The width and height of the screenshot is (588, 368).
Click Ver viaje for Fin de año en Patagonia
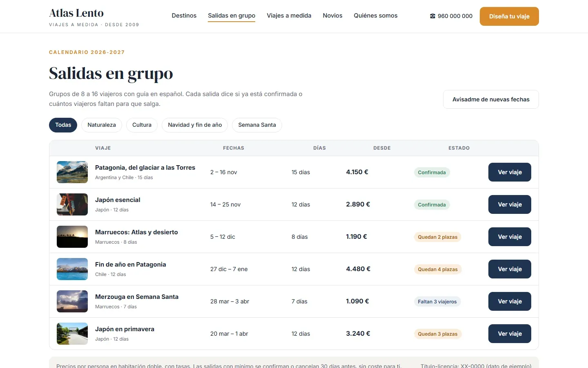pyautogui.click(x=510, y=269)
